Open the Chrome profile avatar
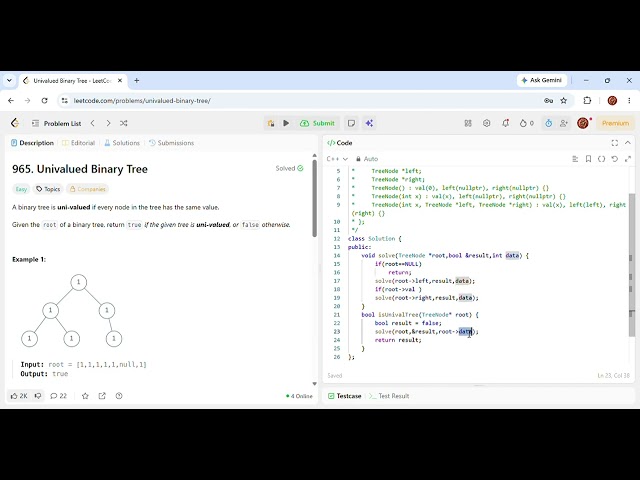640x480 pixels. click(x=612, y=100)
